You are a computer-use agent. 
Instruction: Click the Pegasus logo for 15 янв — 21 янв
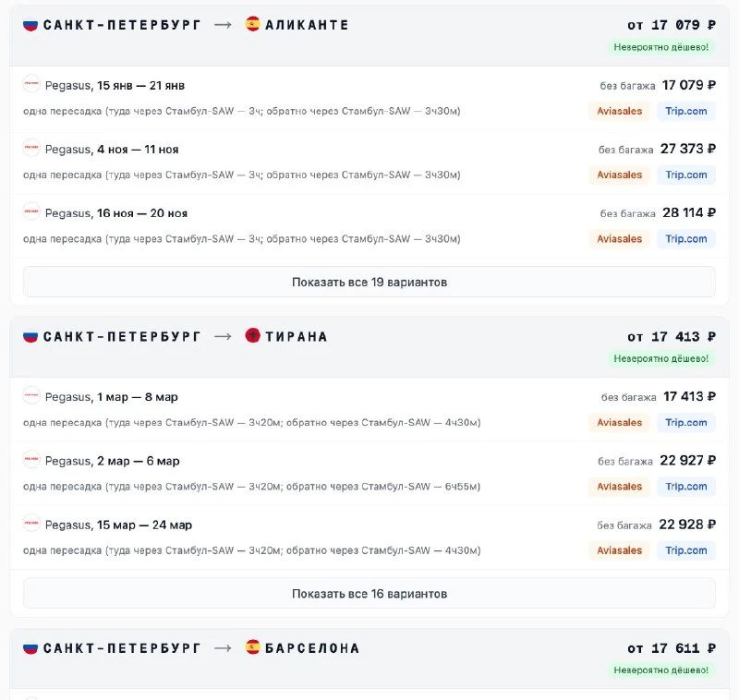pyautogui.click(x=31, y=83)
